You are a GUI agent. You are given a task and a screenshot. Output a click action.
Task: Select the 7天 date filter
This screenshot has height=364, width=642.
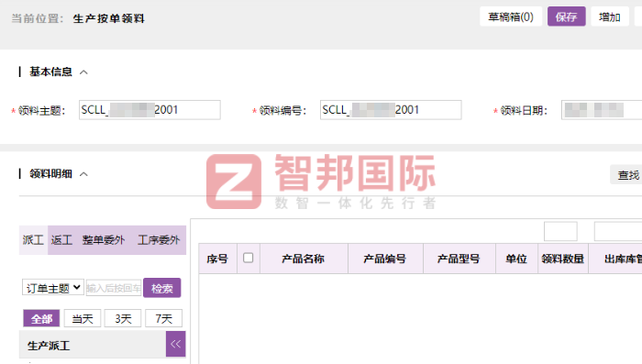[164, 318]
